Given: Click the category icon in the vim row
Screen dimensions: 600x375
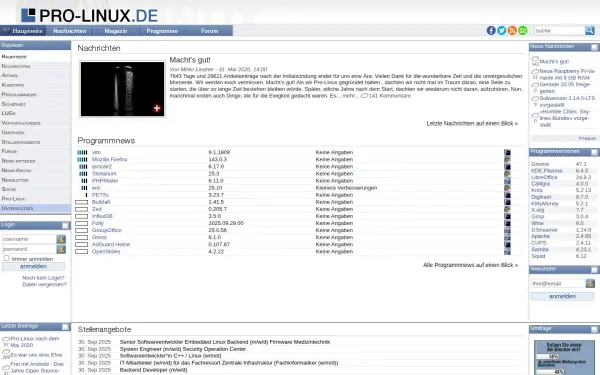Looking at the screenshot, I should 507,152.
